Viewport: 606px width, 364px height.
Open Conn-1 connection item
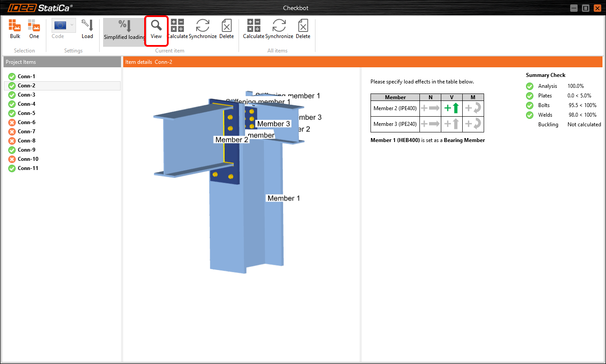pos(27,76)
